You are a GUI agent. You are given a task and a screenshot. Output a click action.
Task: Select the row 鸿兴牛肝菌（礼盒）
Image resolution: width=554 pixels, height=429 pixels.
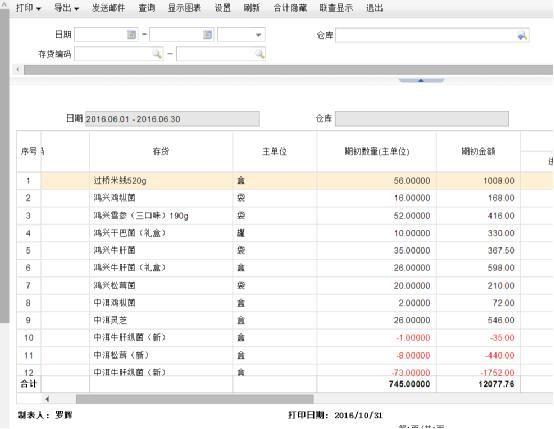click(284, 268)
